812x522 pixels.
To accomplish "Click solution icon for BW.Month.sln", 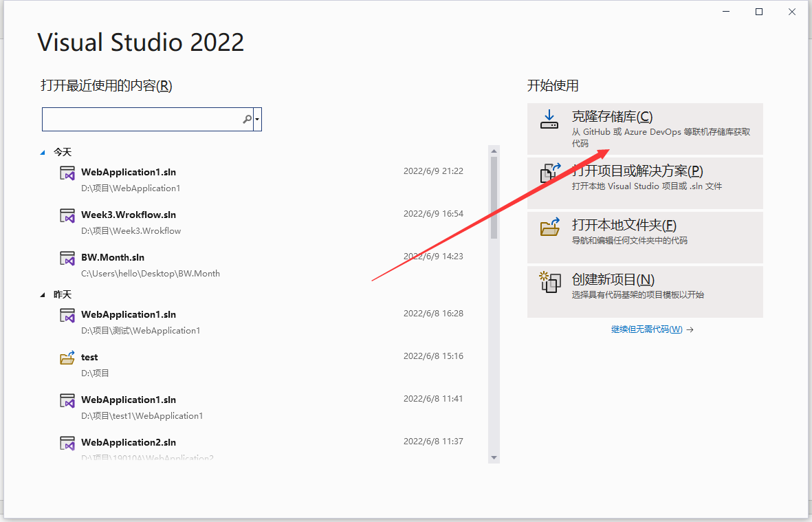I will (x=67, y=258).
